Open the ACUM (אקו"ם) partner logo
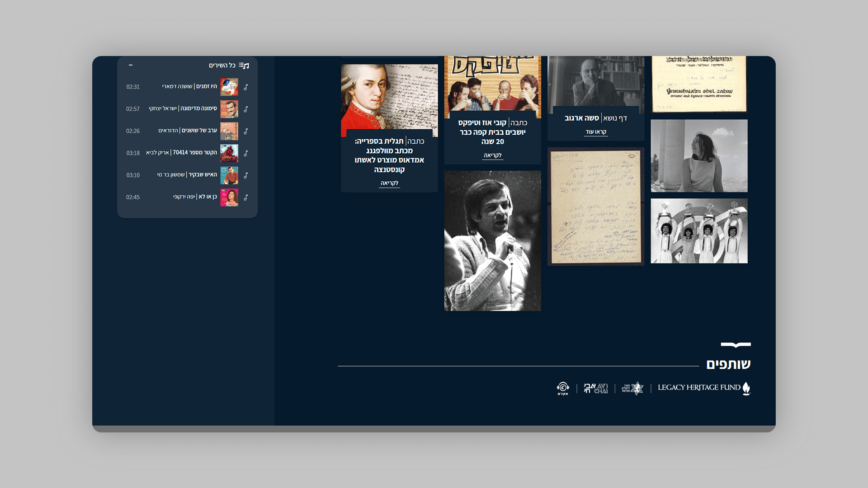This screenshot has height=488, width=868. tap(562, 388)
